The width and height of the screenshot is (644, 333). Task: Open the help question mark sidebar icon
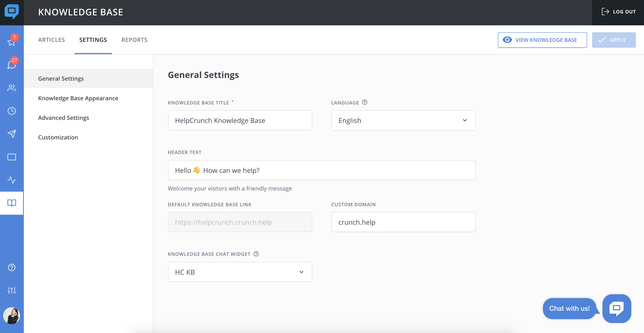pyautogui.click(x=12, y=267)
